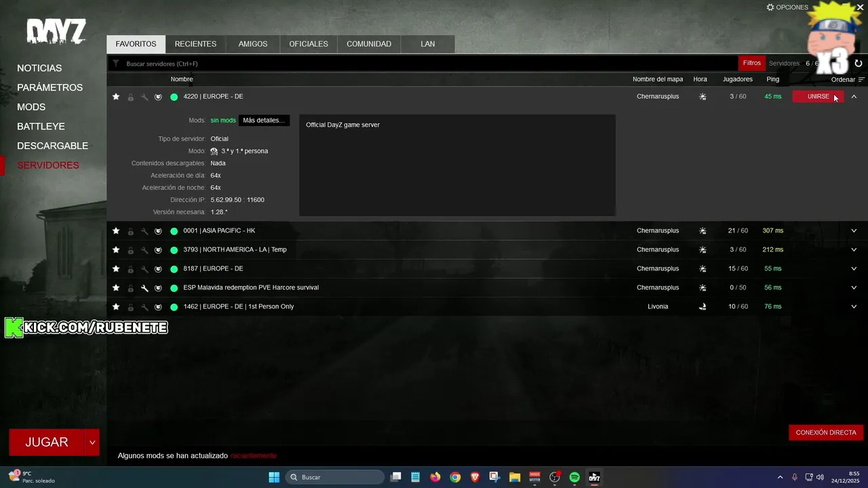Image resolution: width=868 pixels, height=488 pixels.
Task: Sort by the Jugadores column header
Action: pyautogui.click(x=738, y=79)
